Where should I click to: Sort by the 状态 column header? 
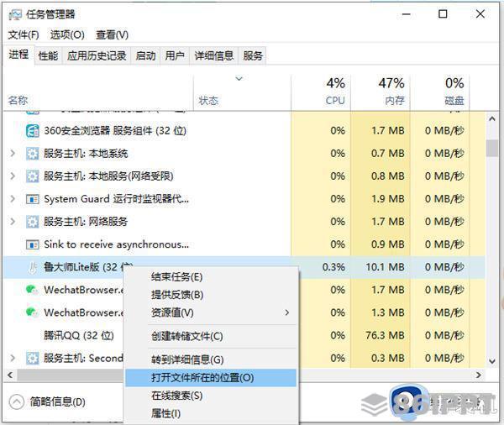pos(243,93)
